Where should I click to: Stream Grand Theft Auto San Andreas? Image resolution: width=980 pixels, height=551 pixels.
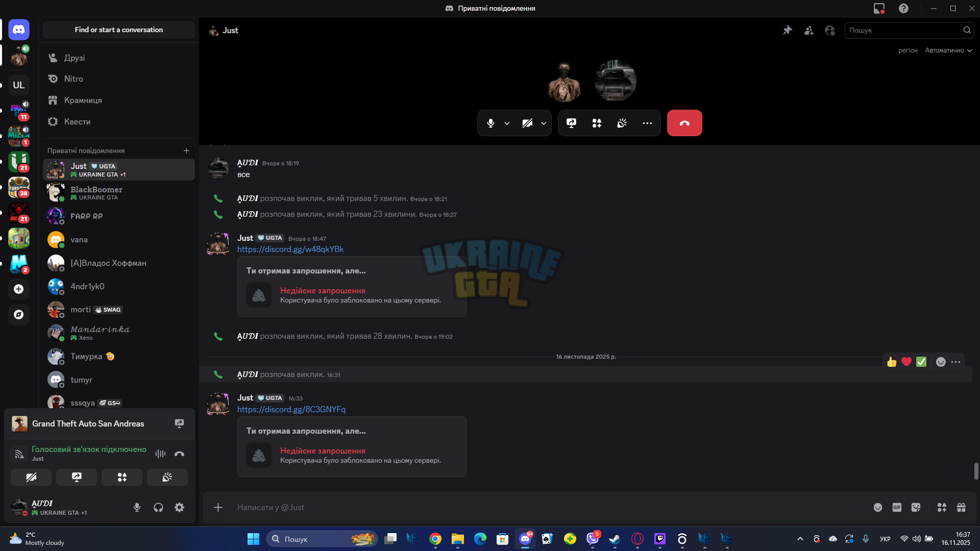pos(179,424)
